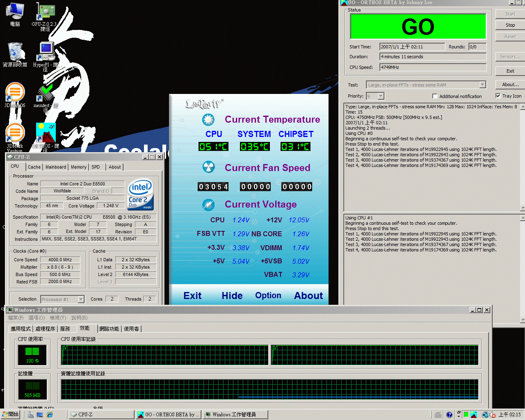Click the 記憶體 585 MB usage gauge

[32, 389]
